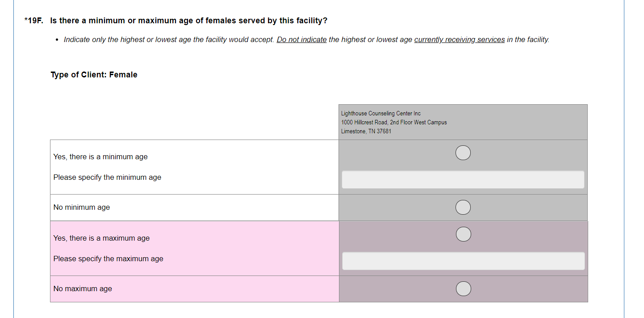The image size is (644, 318).
Task: Click the Lighthouse Counseling Center Inc header
Action: pos(381,114)
